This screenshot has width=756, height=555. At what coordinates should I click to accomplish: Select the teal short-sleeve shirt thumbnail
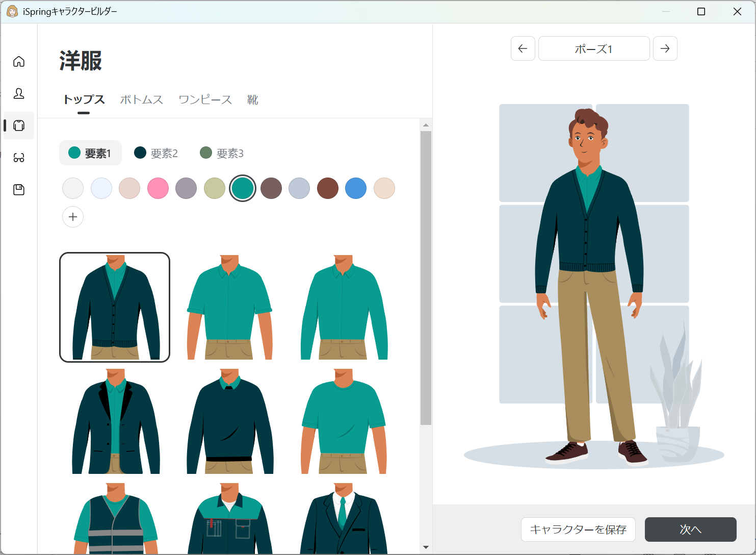[229, 307]
